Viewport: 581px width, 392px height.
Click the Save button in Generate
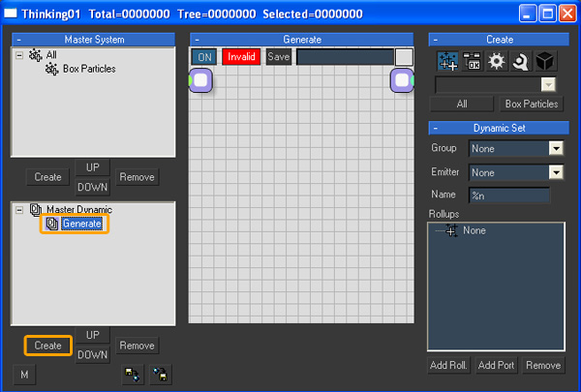tap(278, 57)
